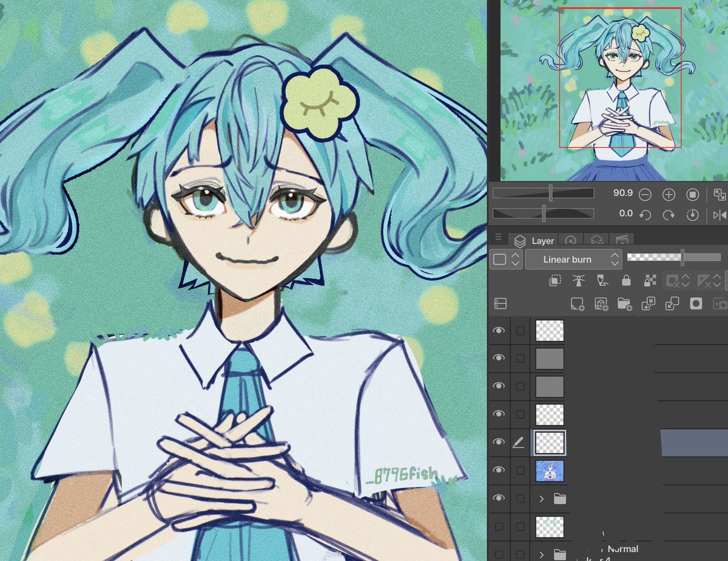728x561 pixels.
Task: Create a new raster layer
Action: click(x=578, y=304)
